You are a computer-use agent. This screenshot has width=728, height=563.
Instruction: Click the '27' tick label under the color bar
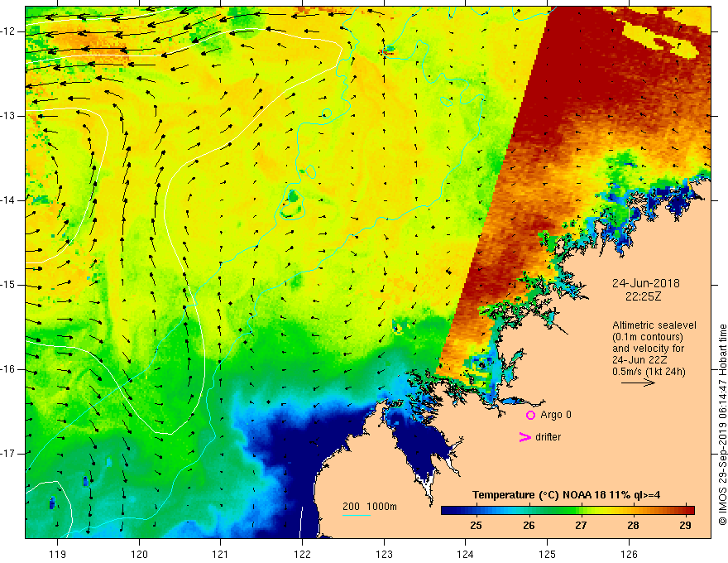[x=581, y=526]
